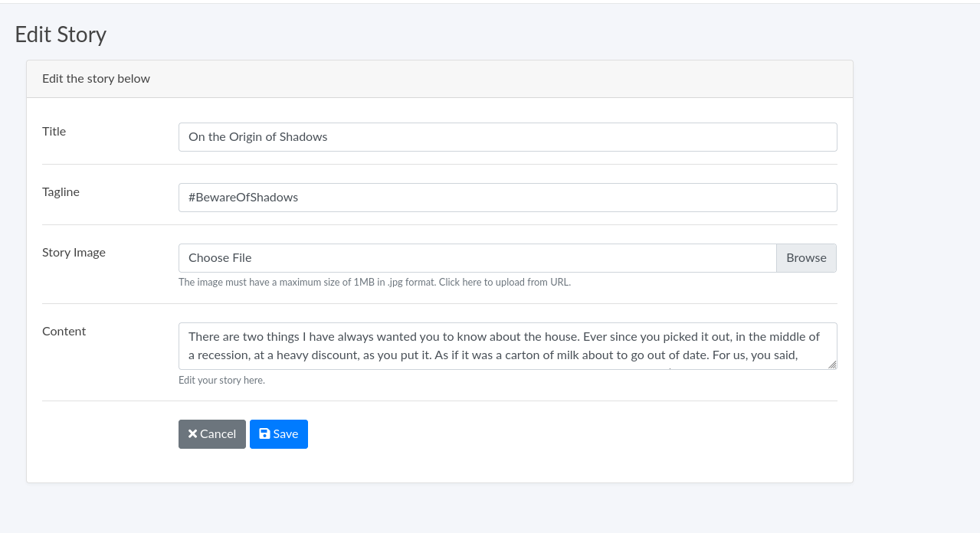
Task: Focus the Tagline field containing #BewareOfShadows
Action: pos(507,198)
